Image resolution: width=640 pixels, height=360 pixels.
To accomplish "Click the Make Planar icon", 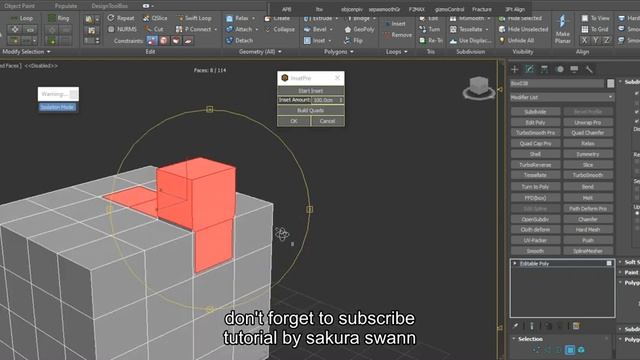I will click(562, 22).
